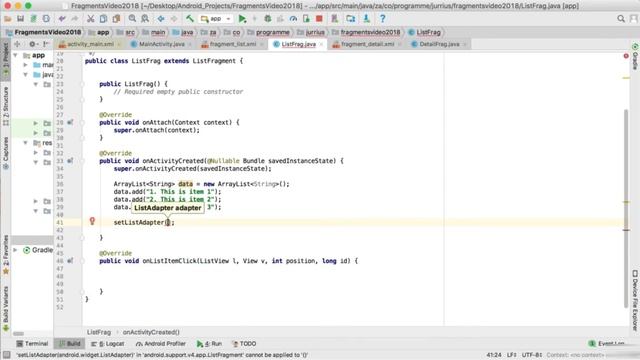This screenshot has width=640, height=360.
Task: Toggle fold marker beside onActivityCreated method
Action: click(x=82, y=161)
